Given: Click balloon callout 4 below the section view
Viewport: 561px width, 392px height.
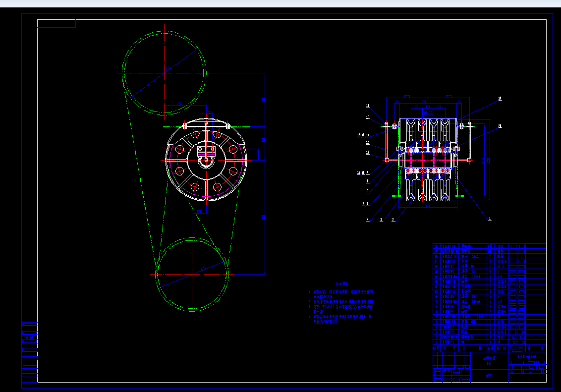Looking at the screenshot, I should pyautogui.click(x=368, y=220).
